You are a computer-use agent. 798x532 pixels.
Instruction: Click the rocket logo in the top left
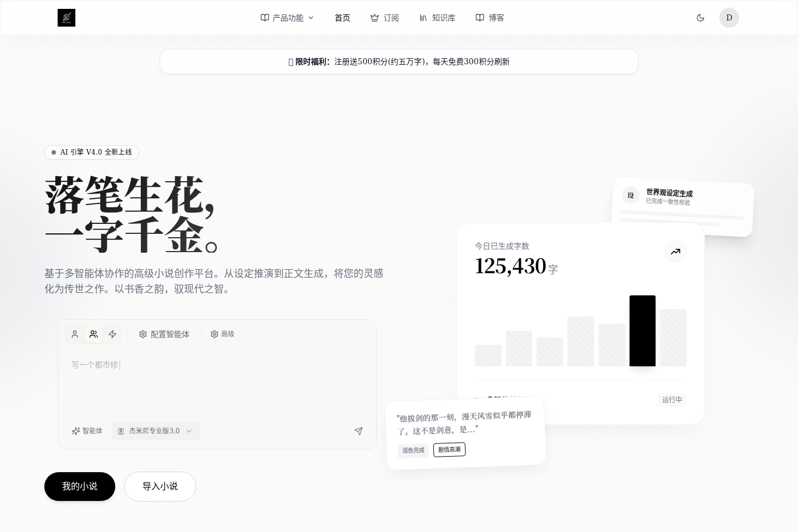click(66, 18)
